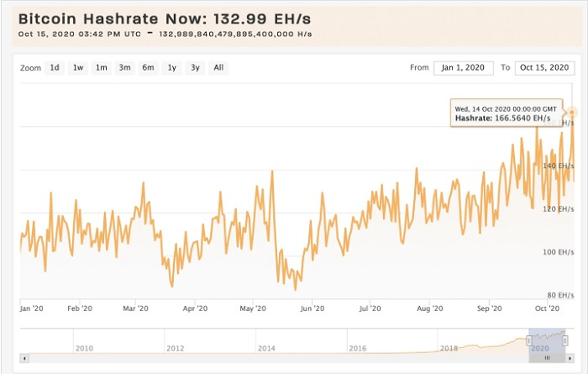Click the Jun '20 axis label
The height and width of the screenshot is (374, 588).
(x=312, y=308)
